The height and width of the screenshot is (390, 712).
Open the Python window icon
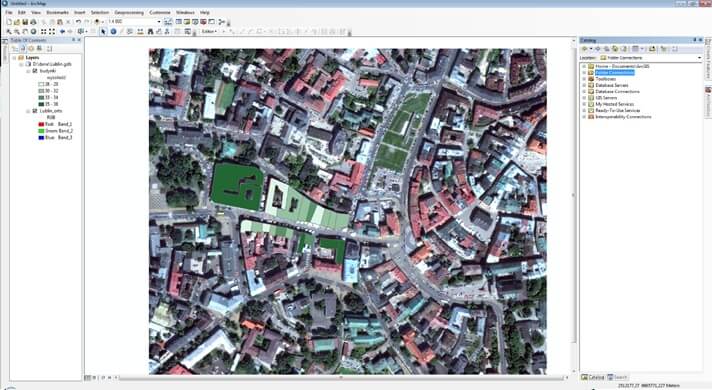pos(212,22)
